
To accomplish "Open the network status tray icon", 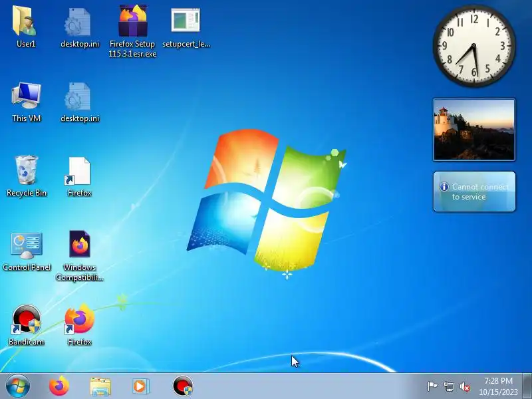I will tap(448, 386).
